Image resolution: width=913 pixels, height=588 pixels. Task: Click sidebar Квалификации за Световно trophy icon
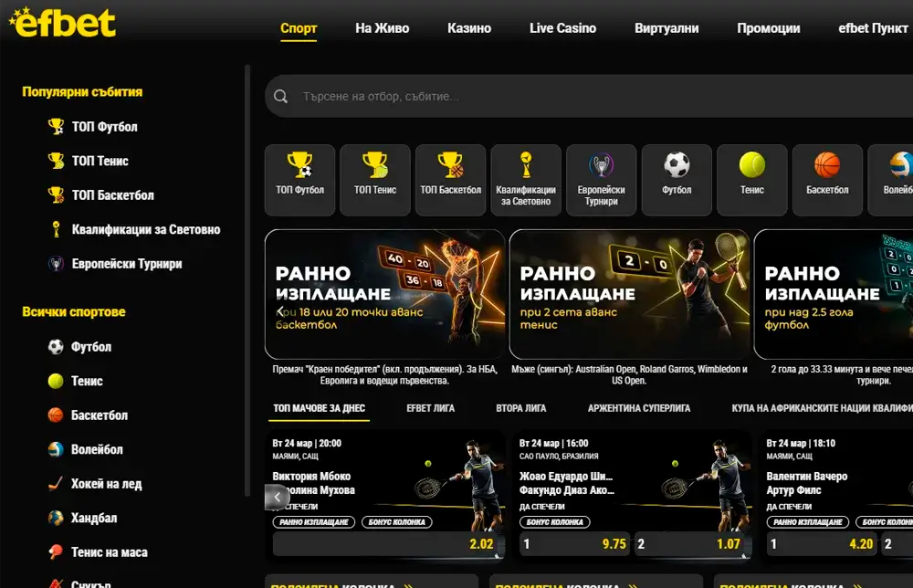coord(56,229)
